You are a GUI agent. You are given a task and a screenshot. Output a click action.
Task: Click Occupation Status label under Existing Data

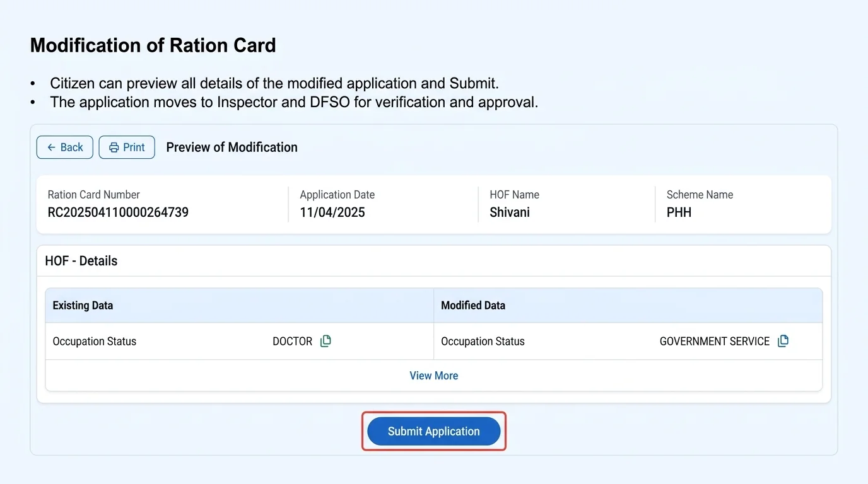(95, 342)
